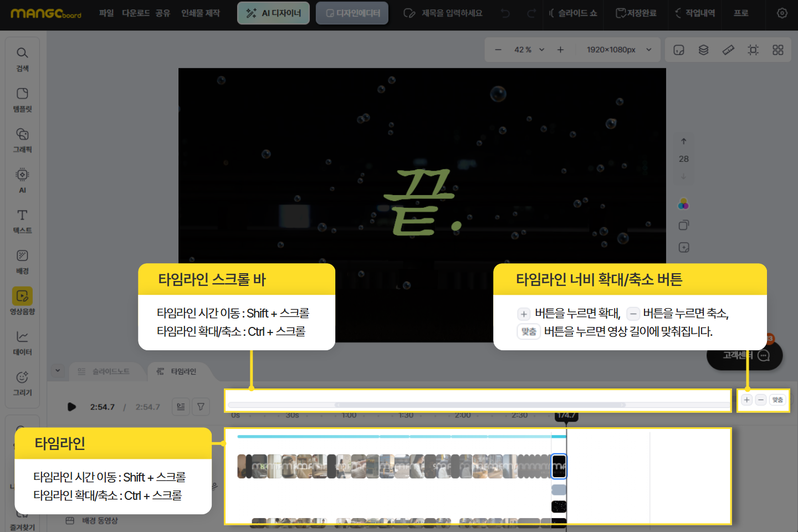The width and height of the screenshot is (798, 532).
Task: Click the 맞춤 fit timeline button
Action: [x=777, y=400]
